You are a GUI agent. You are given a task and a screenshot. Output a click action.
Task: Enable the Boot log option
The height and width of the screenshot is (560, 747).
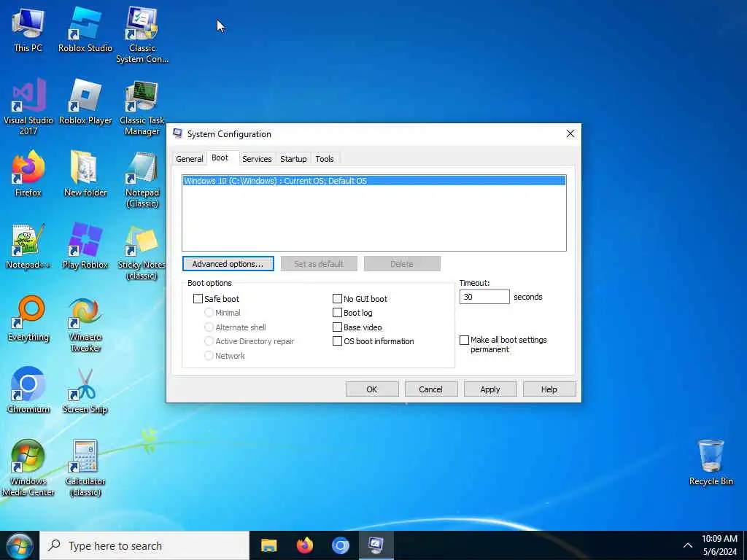337,313
